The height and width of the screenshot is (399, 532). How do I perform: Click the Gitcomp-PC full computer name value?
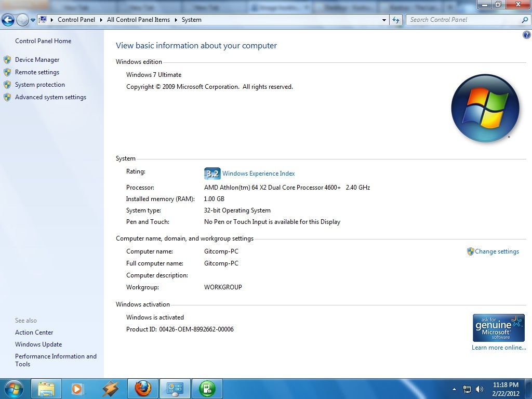[x=221, y=263]
